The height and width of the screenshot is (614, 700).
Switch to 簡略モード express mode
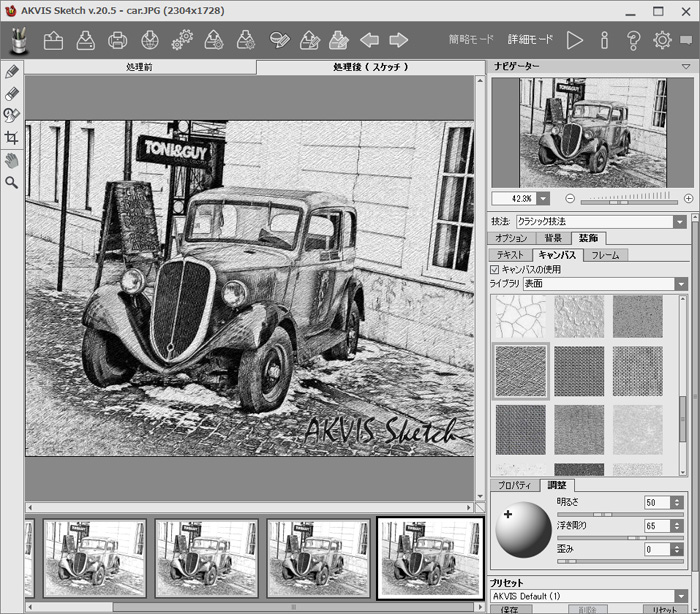pos(471,40)
